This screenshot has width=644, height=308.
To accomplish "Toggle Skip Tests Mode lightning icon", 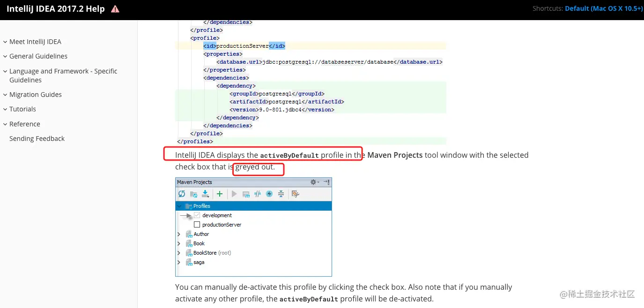I will [269, 194].
